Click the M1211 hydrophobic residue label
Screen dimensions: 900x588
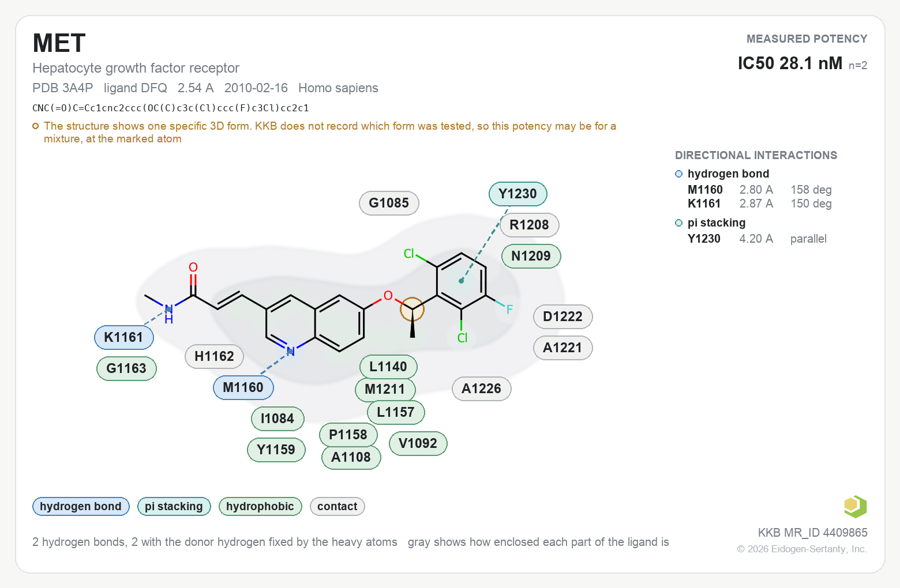(385, 389)
